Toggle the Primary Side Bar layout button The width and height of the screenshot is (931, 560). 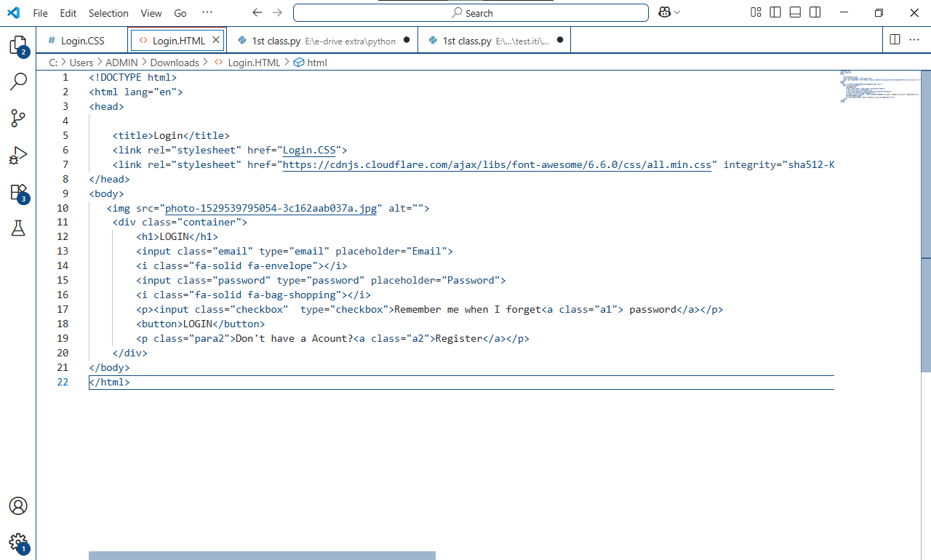tap(775, 12)
